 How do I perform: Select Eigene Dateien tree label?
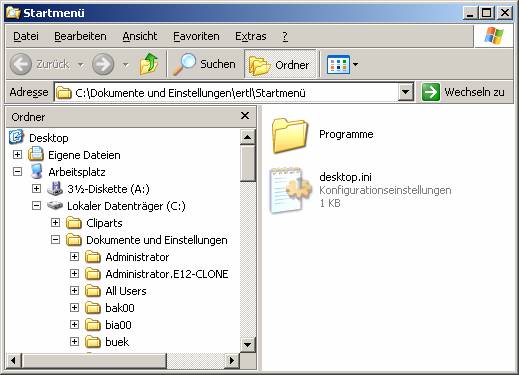coord(84,155)
